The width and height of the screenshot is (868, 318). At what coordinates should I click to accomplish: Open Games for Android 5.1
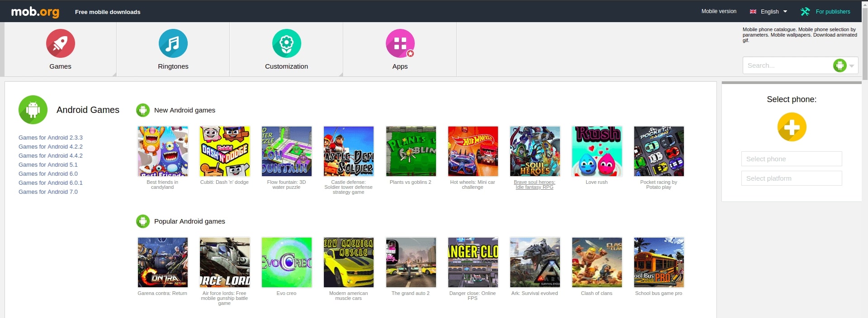pos(48,165)
